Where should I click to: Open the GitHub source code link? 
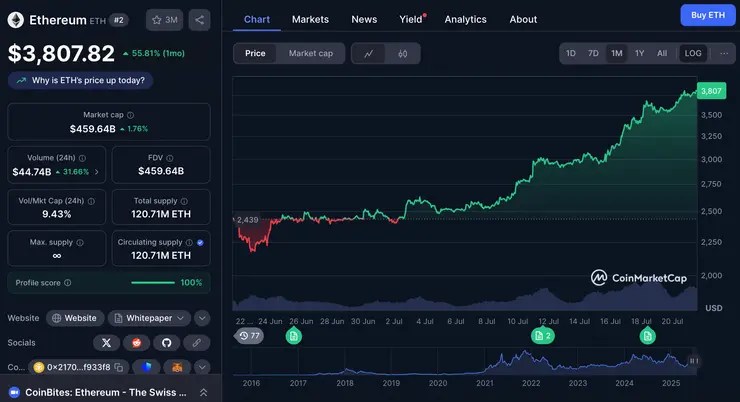[x=167, y=342]
